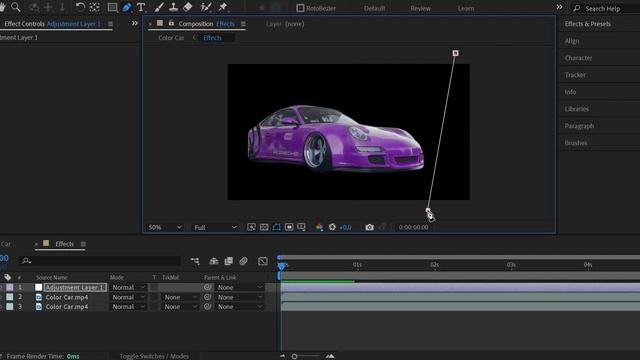Open the Libraries panel
This screenshot has width=640, height=360.
click(x=577, y=109)
